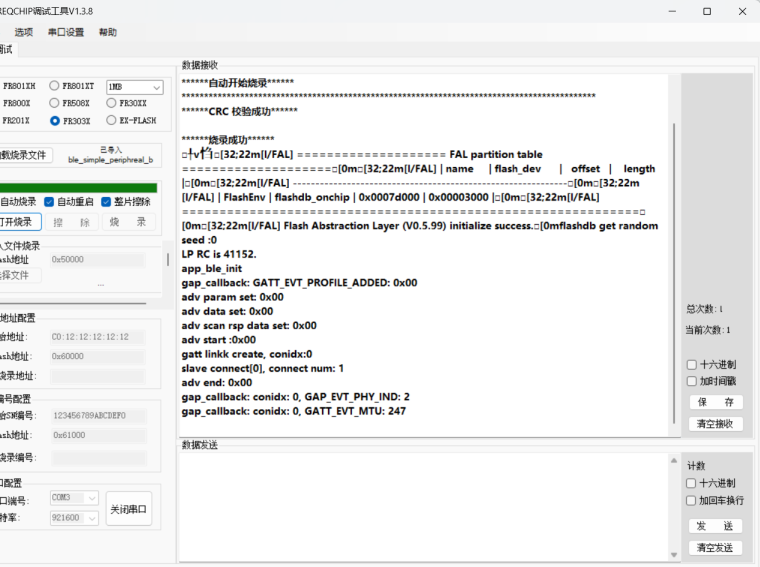Screen dimensions: 760x567
Task: Toggle the 自动重启 checkbox
Action: [x=49, y=202]
